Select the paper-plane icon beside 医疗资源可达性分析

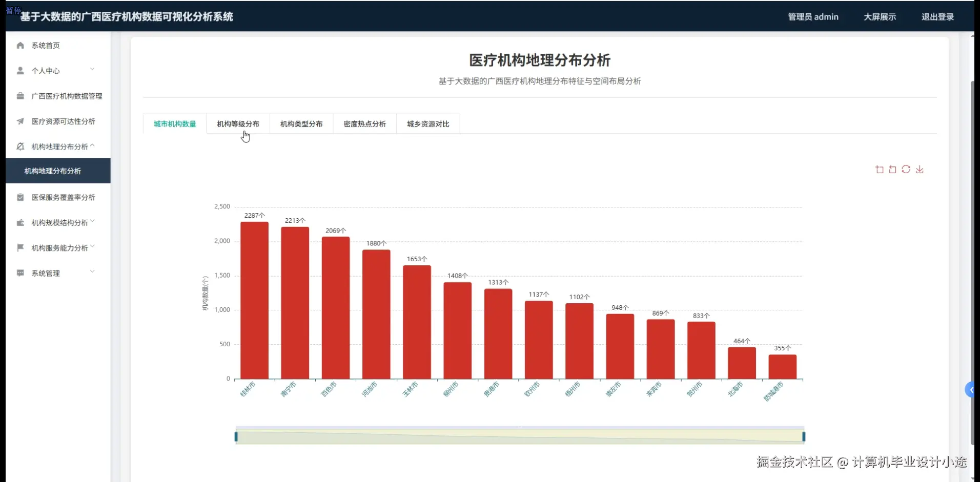20,121
